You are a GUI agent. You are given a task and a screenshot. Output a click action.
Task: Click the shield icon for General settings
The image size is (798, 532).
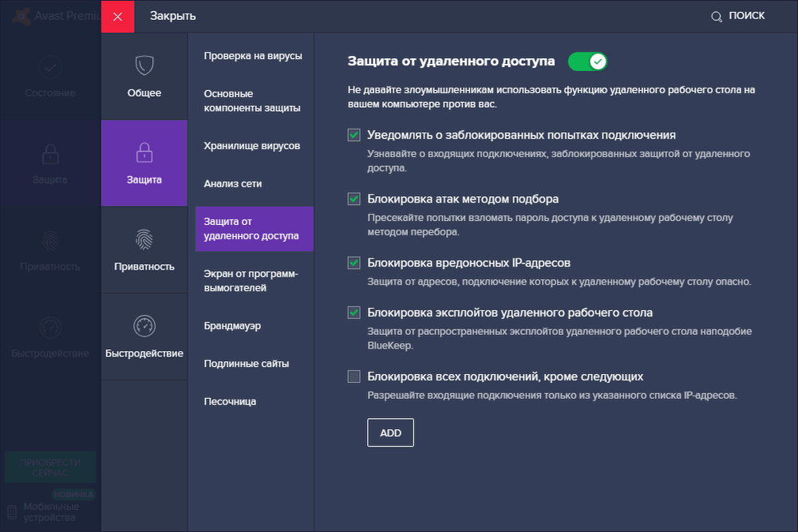(144, 65)
